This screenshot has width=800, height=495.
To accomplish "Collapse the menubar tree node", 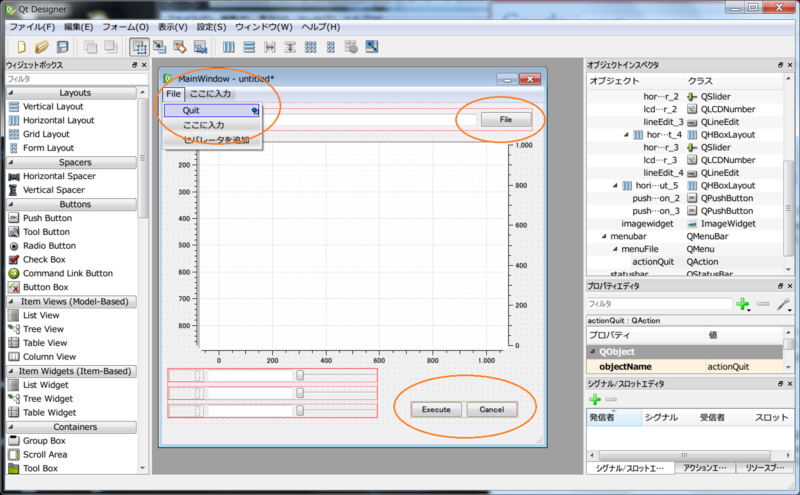I will tap(604, 236).
